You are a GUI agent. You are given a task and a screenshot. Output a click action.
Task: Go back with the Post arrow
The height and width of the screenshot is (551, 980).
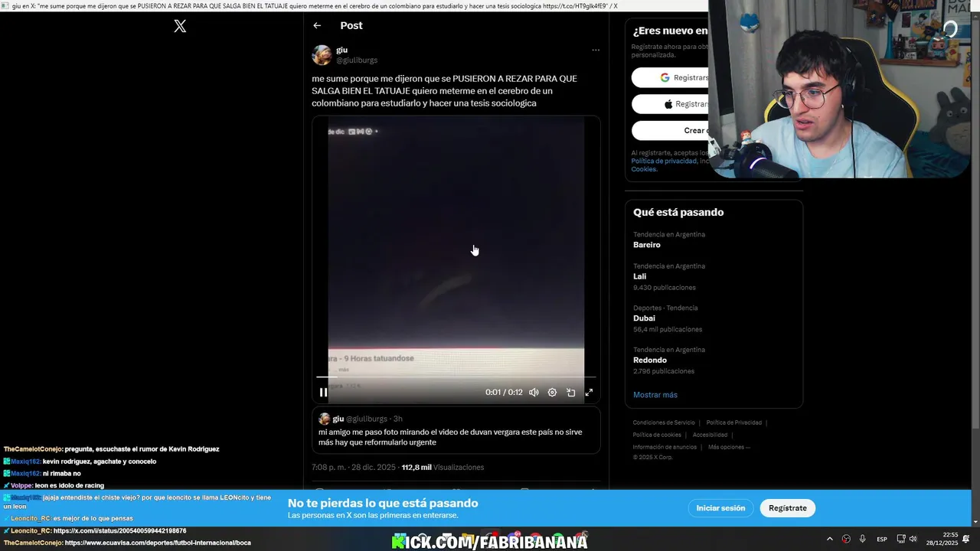coord(317,25)
